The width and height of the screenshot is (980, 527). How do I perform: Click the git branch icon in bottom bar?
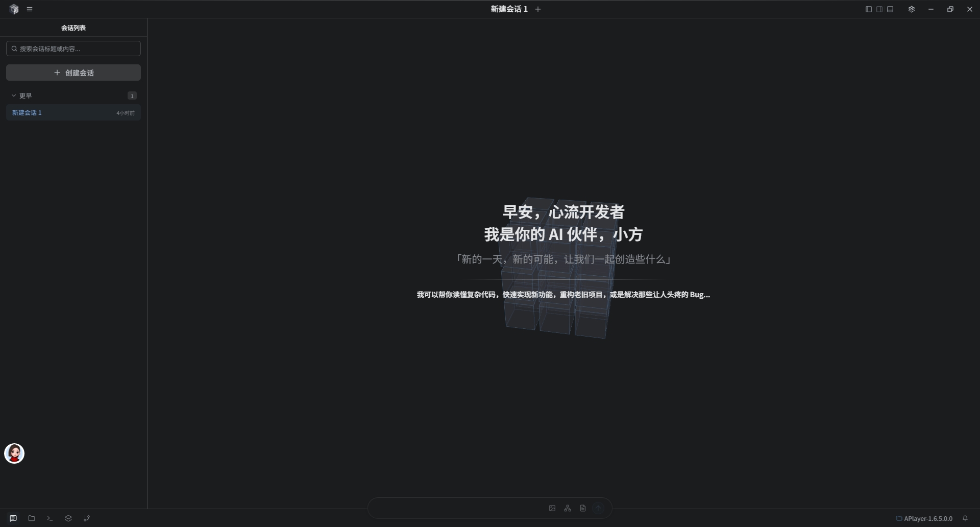click(x=87, y=518)
